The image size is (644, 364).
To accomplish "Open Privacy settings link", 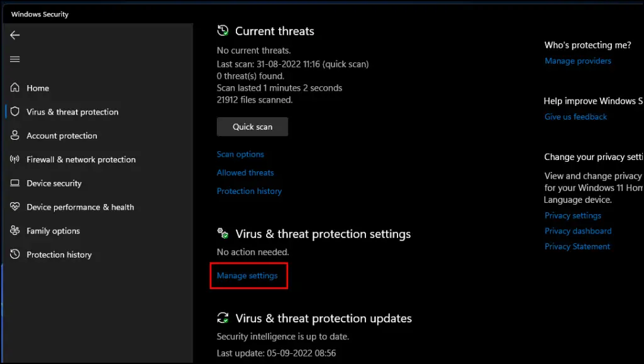I will [x=572, y=215].
